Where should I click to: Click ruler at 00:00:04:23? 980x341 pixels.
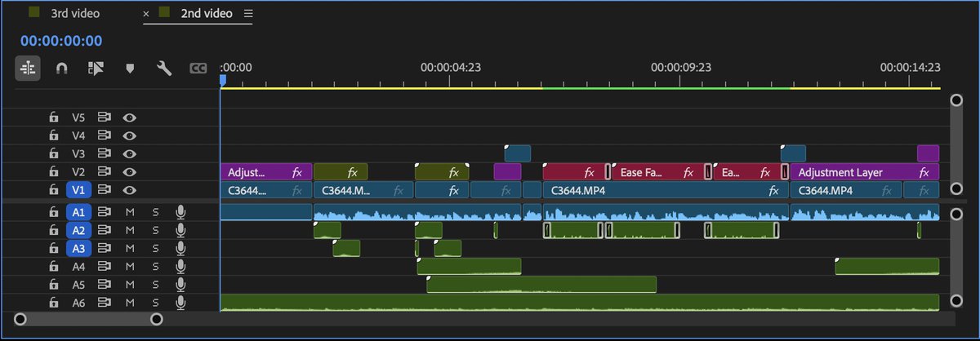(449, 69)
